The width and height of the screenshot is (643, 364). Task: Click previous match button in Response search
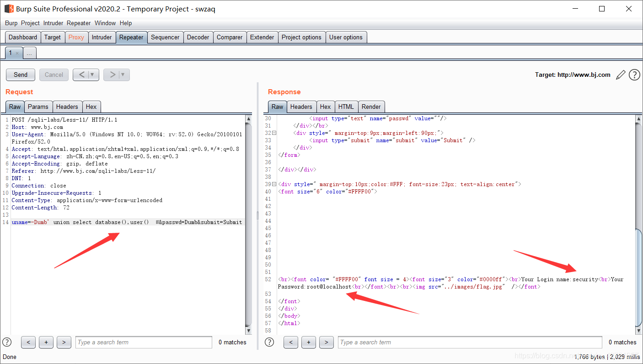click(x=291, y=342)
